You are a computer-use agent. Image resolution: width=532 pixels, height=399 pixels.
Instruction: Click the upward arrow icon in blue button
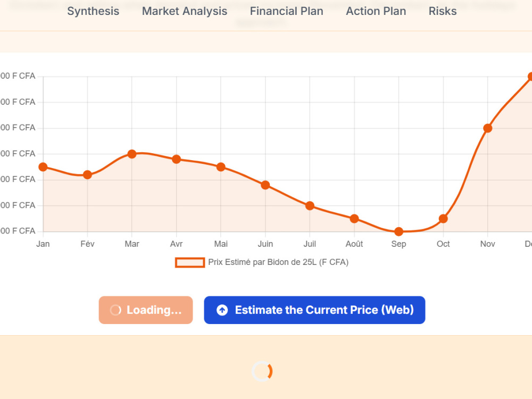tap(222, 310)
